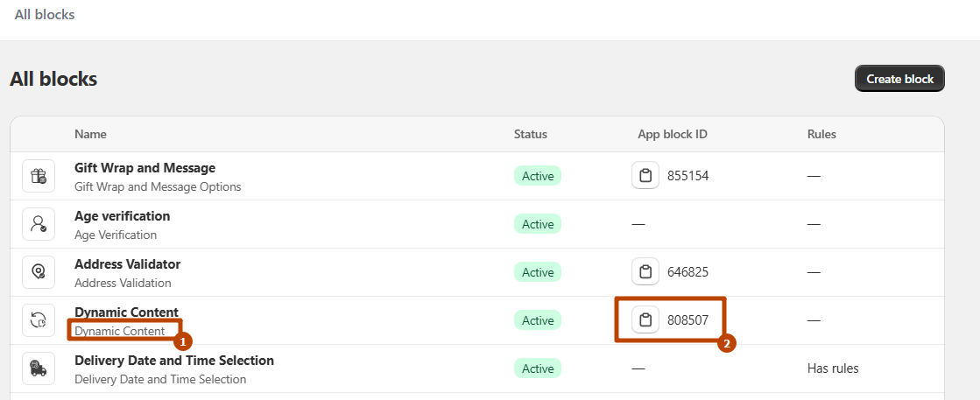Click the Active status badge for Gift Wrap
980x400 pixels.
click(x=538, y=176)
